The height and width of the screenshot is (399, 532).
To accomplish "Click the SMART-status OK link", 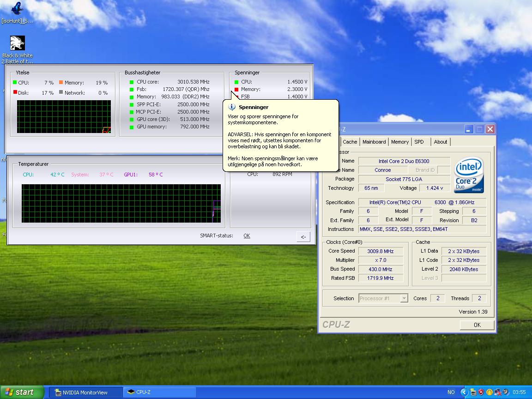I will pyautogui.click(x=247, y=236).
